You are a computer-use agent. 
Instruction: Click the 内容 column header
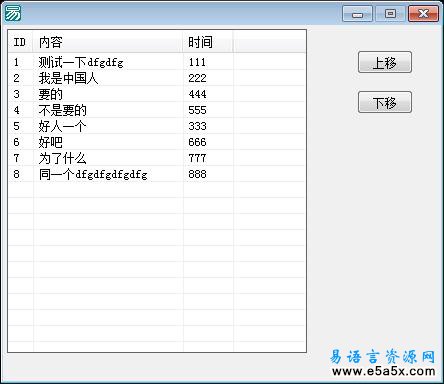click(x=108, y=42)
